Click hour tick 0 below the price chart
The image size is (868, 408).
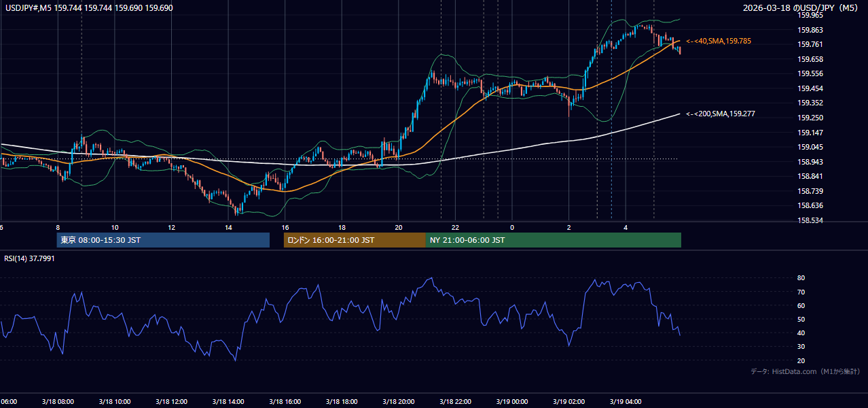tap(512, 227)
